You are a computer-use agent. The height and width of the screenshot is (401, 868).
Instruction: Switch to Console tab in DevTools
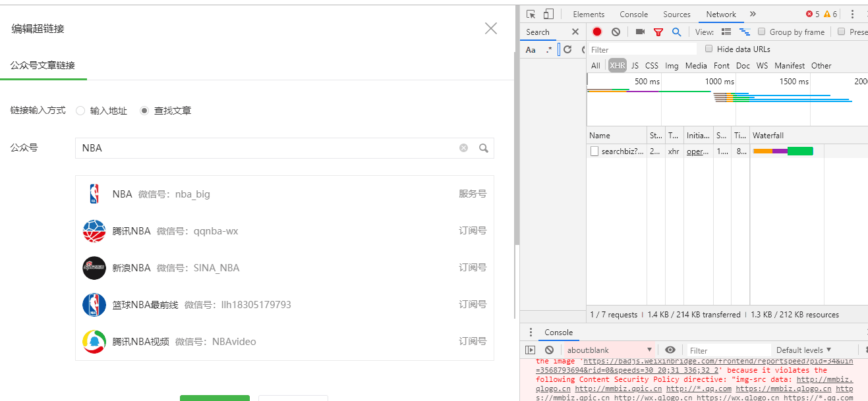pyautogui.click(x=634, y=14)
